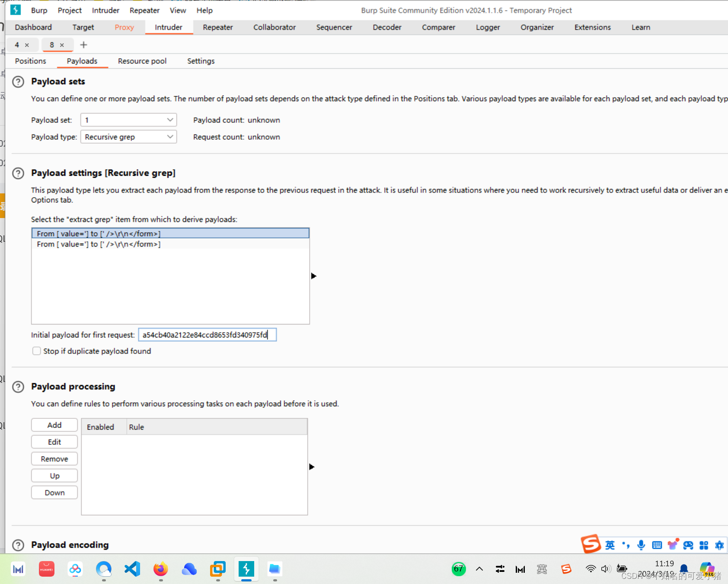The height and width of the screenshot is (584, 728).
Task: Open help for Payload settings section
Action: [x=18, y=173]
